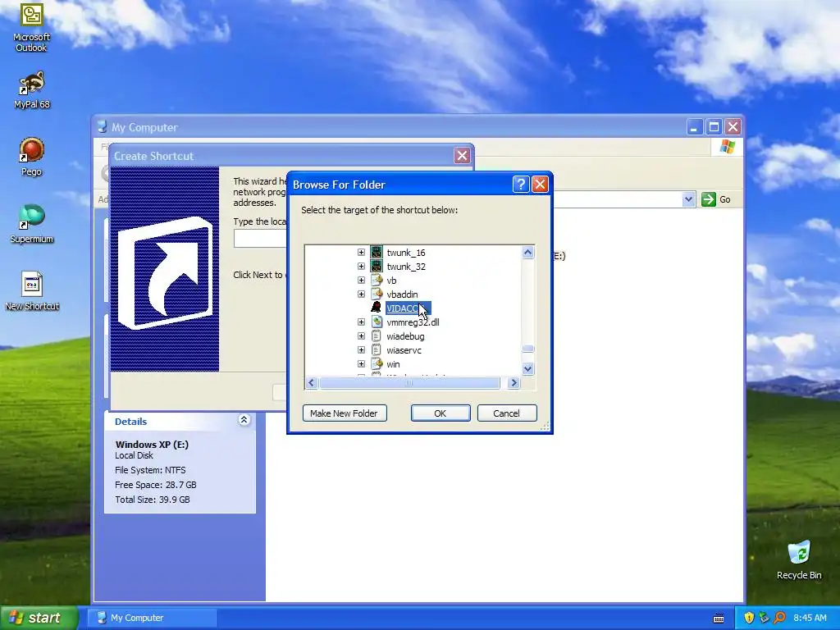Select the wiaservc tree item text
840x630 pixels.
[404, 349]
